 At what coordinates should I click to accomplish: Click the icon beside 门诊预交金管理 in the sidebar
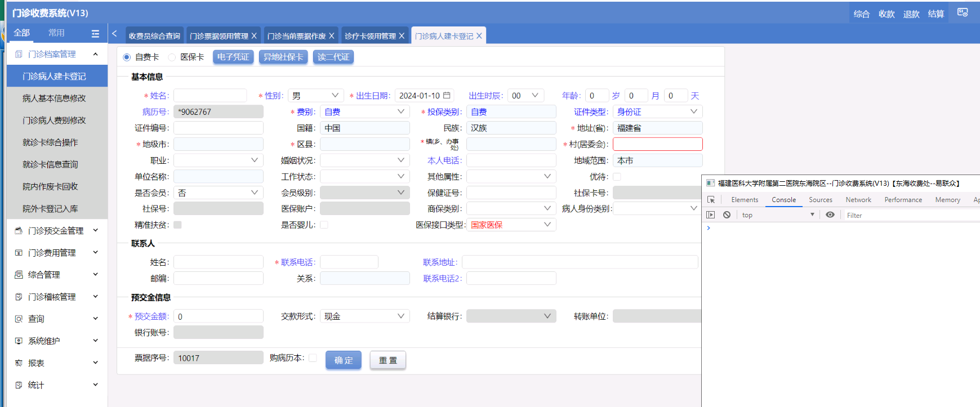19,231
